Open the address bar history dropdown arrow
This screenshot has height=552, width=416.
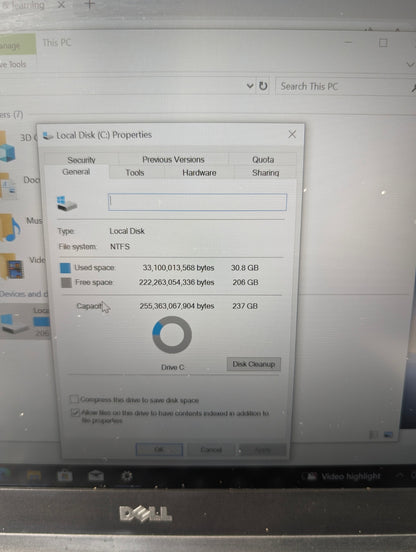click(x=250, y=86)
